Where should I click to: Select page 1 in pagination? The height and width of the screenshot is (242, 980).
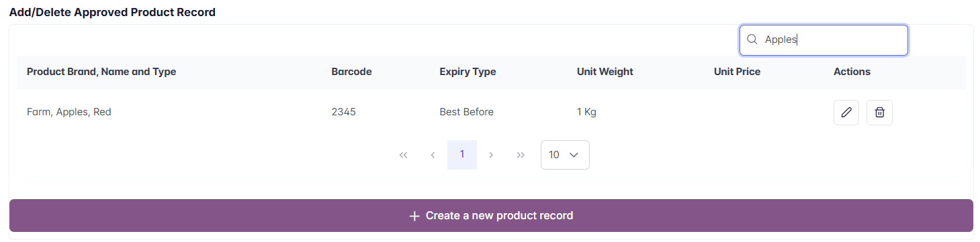point(462,155)
